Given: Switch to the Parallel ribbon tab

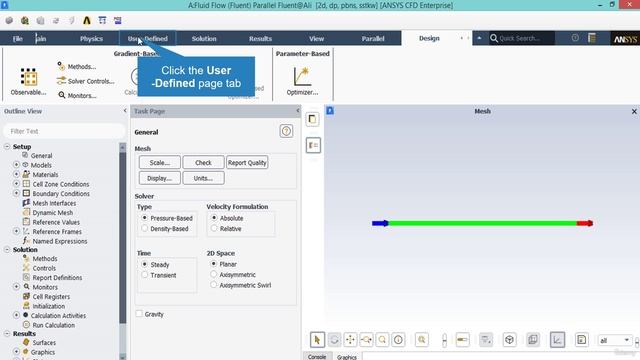Looking at the screenshot, I should point(373,39).
